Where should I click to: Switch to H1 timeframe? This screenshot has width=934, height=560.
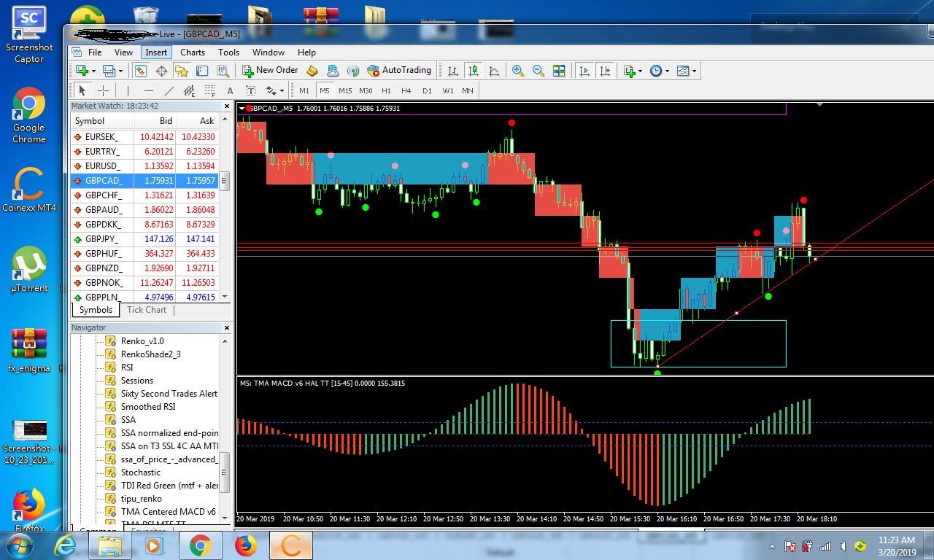coord(386,90)
